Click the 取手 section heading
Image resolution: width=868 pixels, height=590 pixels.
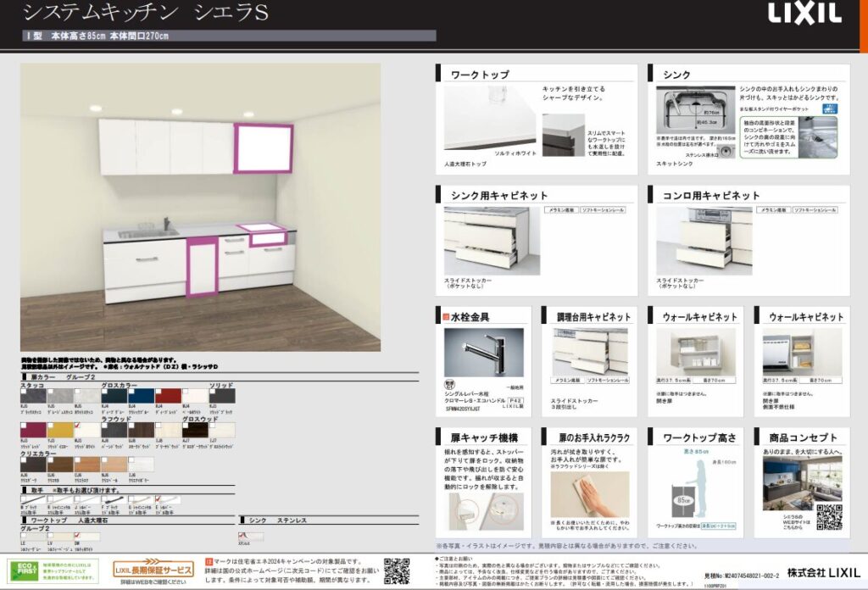pos(36,490)
